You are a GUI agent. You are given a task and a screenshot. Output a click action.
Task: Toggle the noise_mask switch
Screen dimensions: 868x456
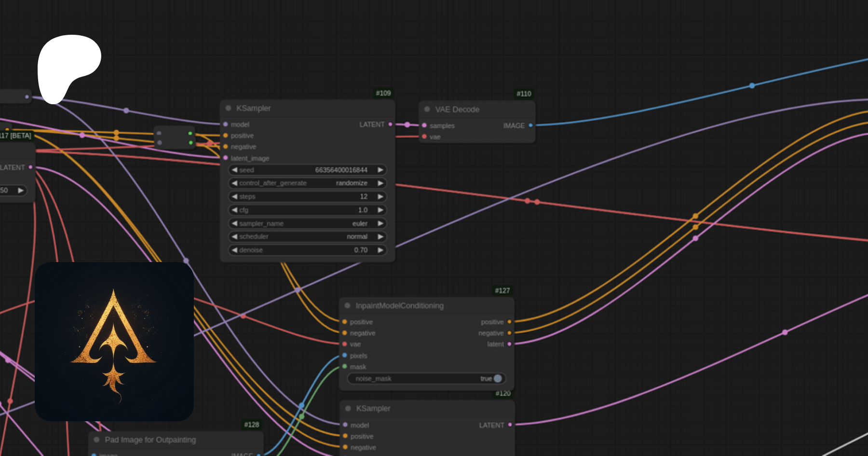(497, 379)
